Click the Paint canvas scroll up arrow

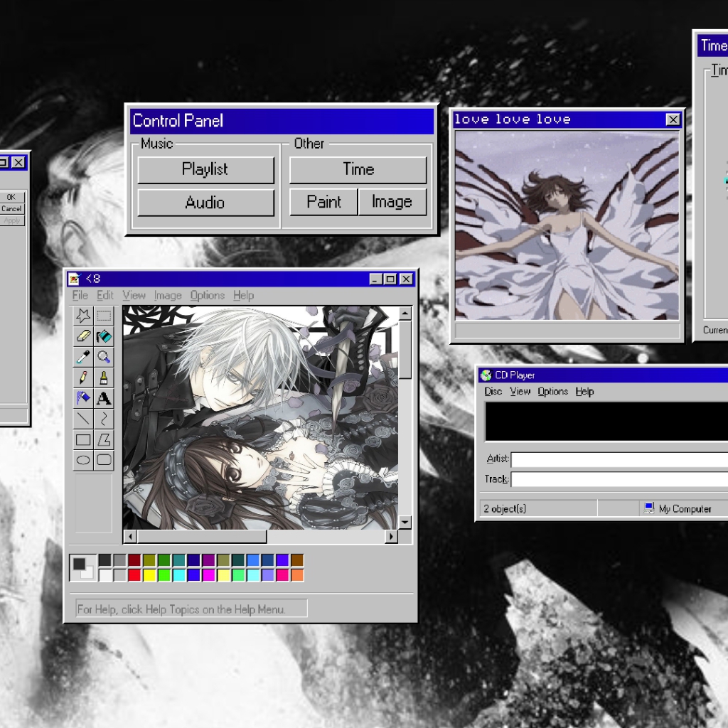pyautogui.click(x=405, y=314)
